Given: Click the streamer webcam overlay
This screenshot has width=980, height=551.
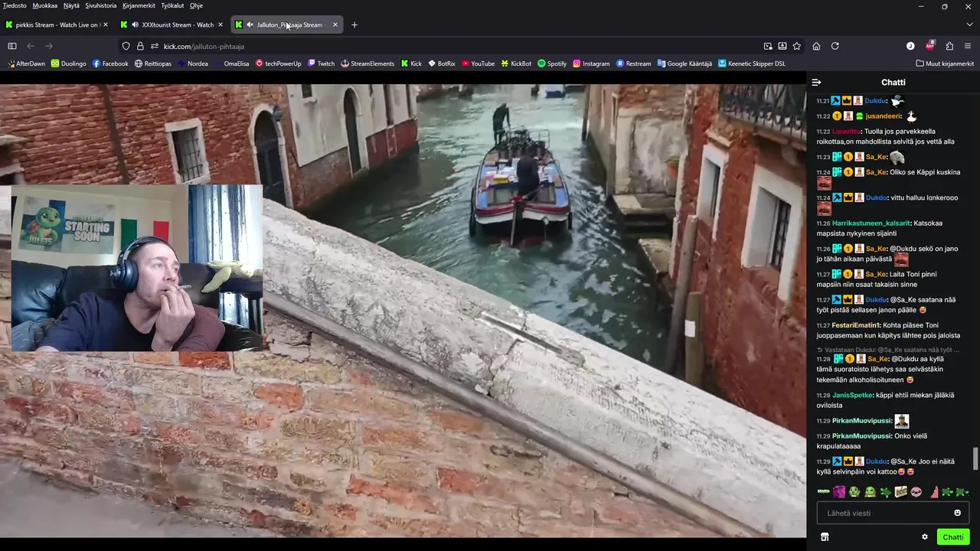Looking at the screenshot, I should pyautogui.click(x=137, y=268).
